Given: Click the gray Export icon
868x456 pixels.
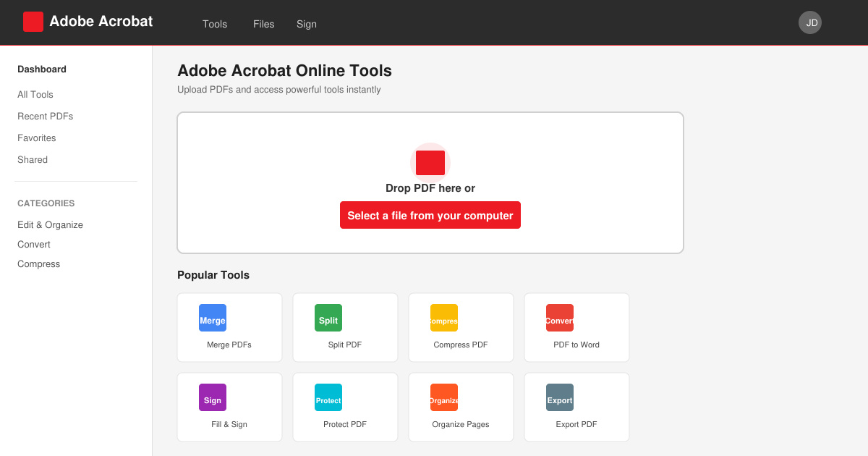Looking at the screenshot, I should point(560,397).
